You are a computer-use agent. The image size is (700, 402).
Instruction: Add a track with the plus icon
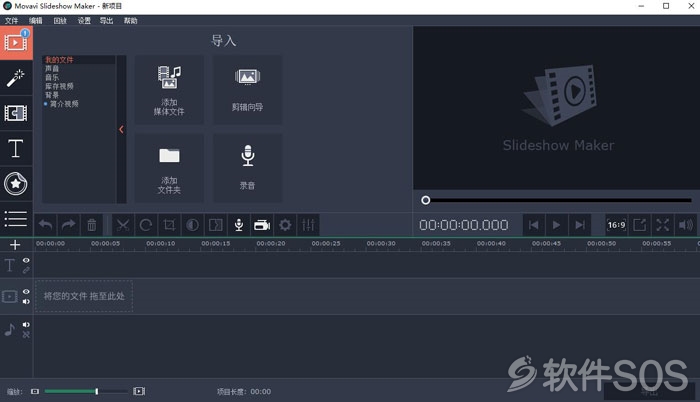(x=15, y=245)
